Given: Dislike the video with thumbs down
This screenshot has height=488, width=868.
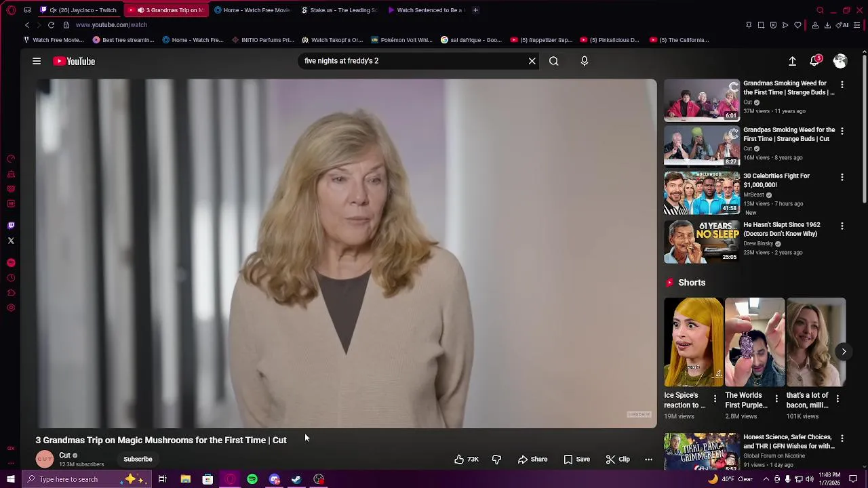Looking at the screenshot, I should click(x=496, y=460).
